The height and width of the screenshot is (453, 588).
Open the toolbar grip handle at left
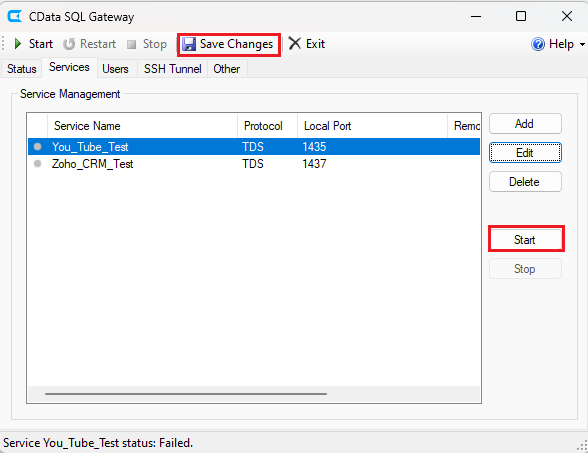[x=3, y=44]
